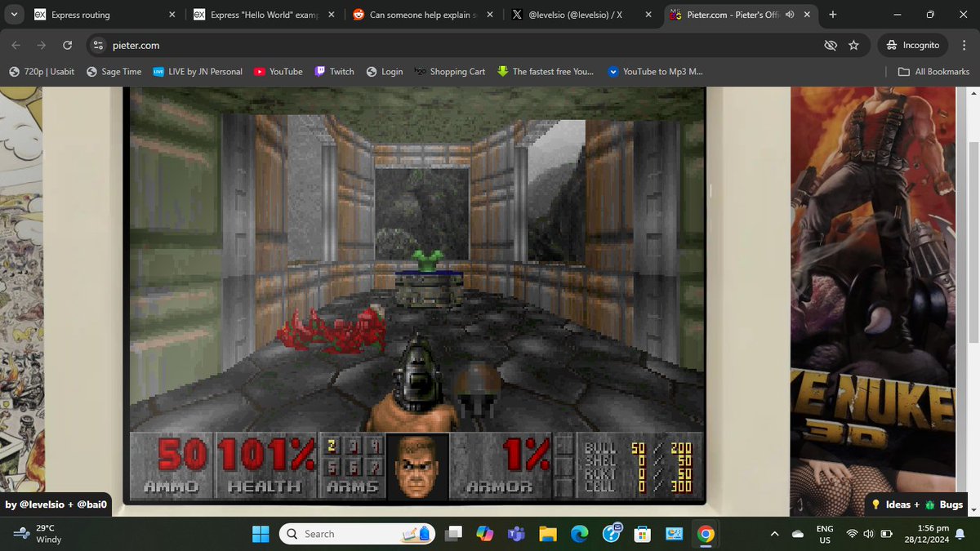The height and width of the screenshot is (551, 980).
Task: Open the weather widget showing 29°C Windy
Action: [x=38, y=534]
